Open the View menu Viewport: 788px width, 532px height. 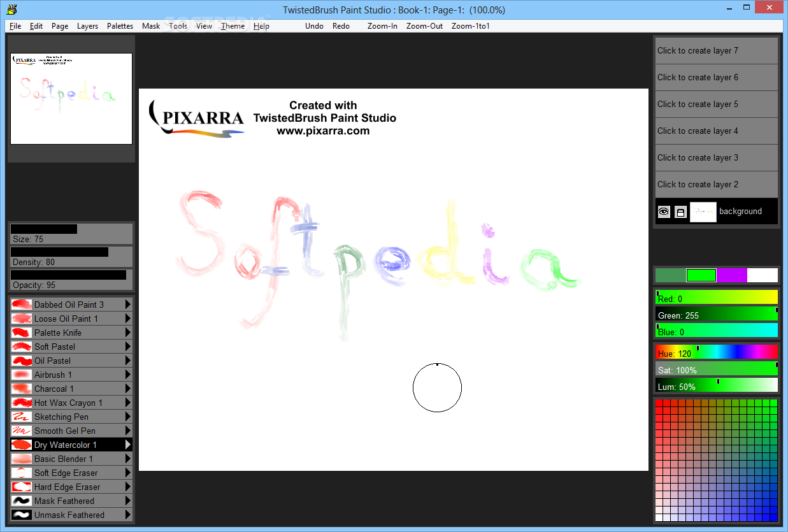click(x=204, y=26)
